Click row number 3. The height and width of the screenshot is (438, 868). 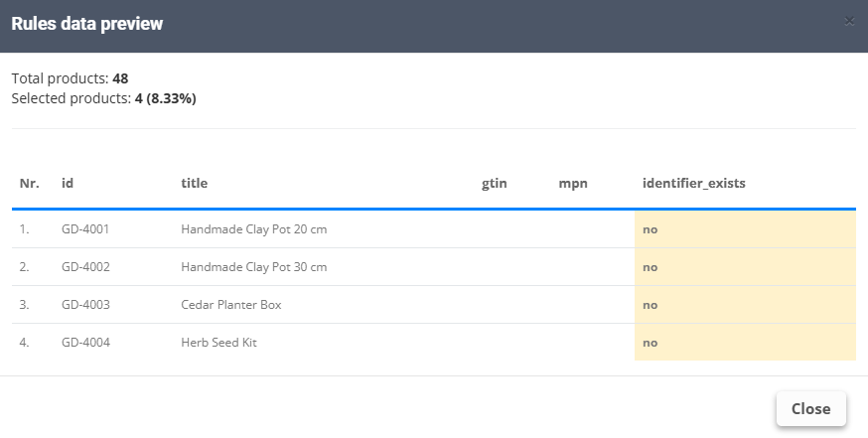pyautogui.click(x=25, y=305)
